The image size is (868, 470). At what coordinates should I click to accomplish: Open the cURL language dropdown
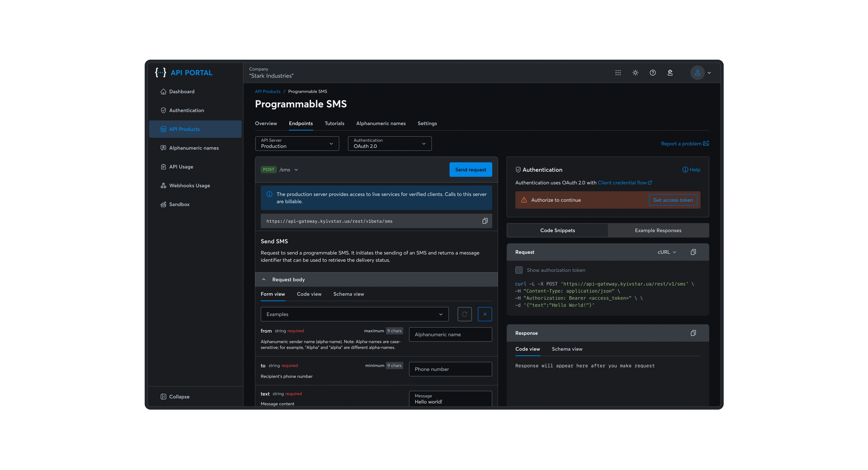tap(667, 252)
